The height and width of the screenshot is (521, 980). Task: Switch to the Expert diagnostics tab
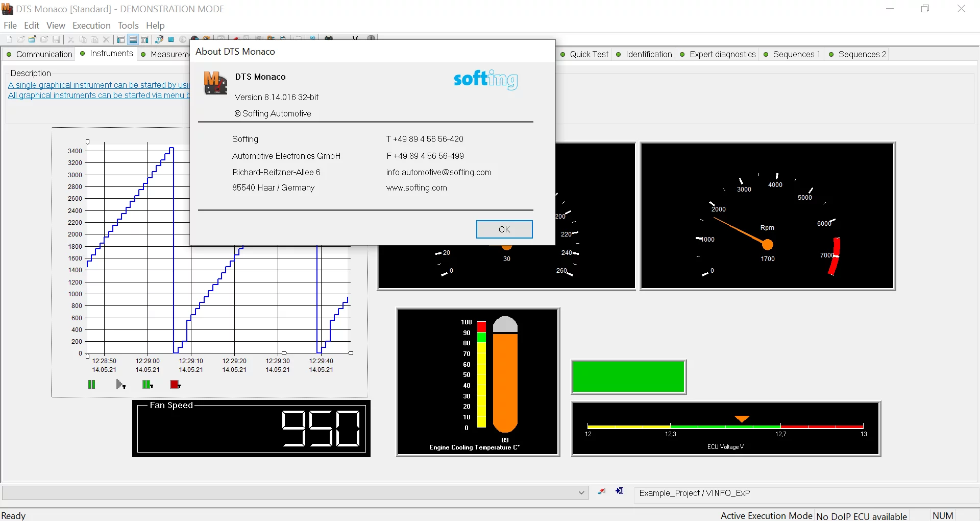click(x=722, y=54)
